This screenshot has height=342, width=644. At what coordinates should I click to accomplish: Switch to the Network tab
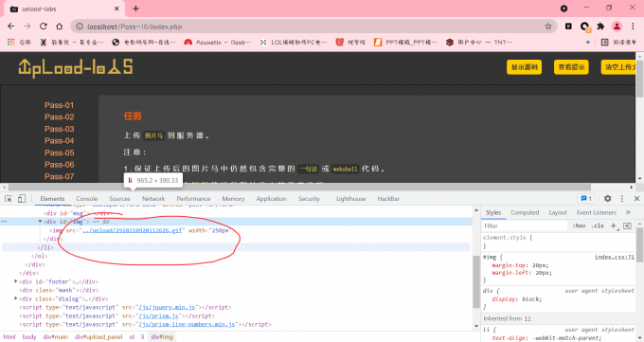point(153,199)
